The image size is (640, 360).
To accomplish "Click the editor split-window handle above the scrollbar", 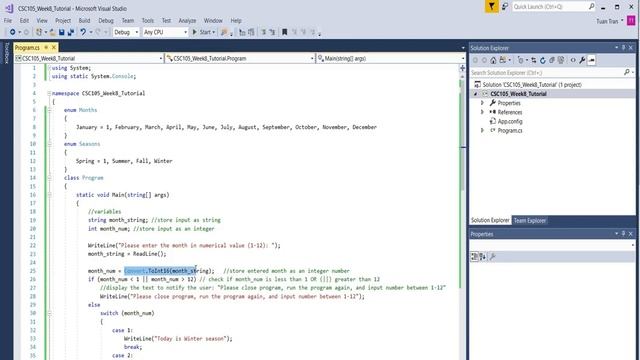I will tap(462, 68).
